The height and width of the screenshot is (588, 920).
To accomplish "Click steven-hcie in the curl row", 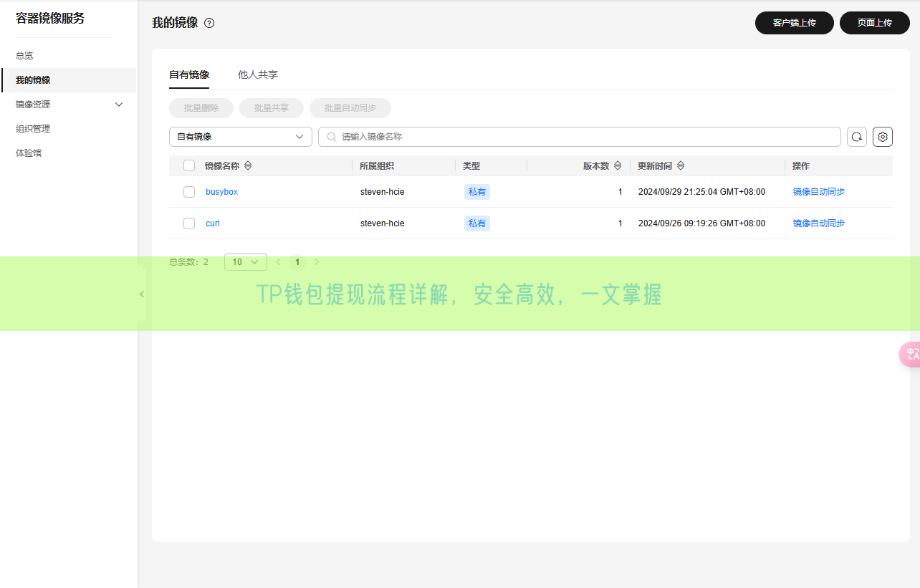I will point(383,223).
